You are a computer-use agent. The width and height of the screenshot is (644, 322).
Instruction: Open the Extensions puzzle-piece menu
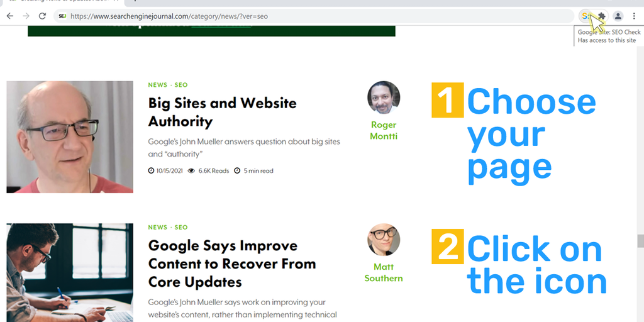602,16
